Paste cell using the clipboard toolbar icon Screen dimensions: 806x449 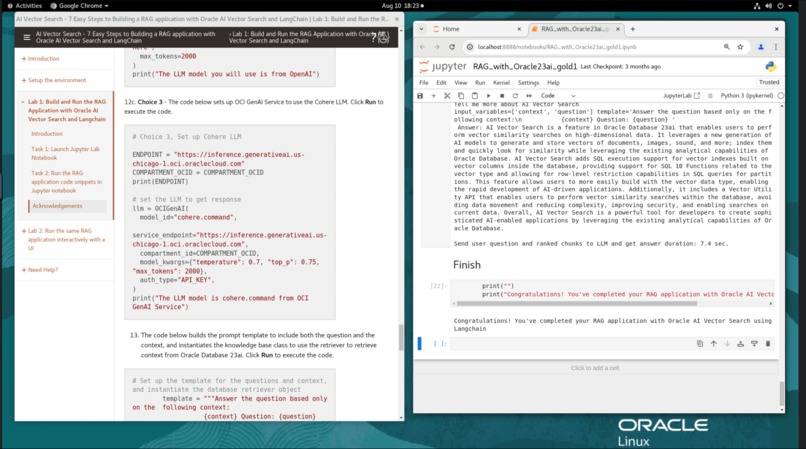tap(474, 96)
